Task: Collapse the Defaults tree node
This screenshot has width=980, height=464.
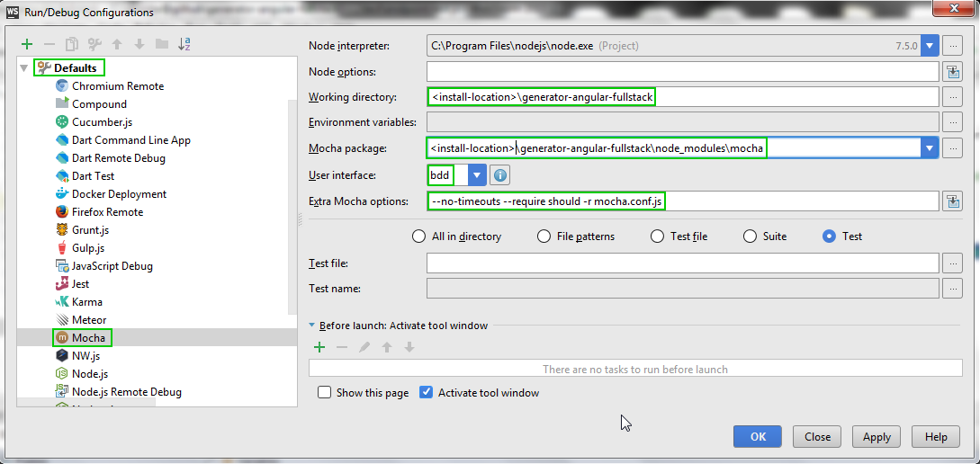Action: point(24,68)
